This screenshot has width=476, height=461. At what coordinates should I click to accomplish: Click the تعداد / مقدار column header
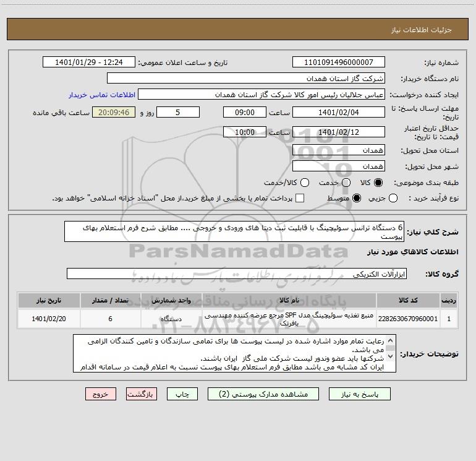(110, 301)
